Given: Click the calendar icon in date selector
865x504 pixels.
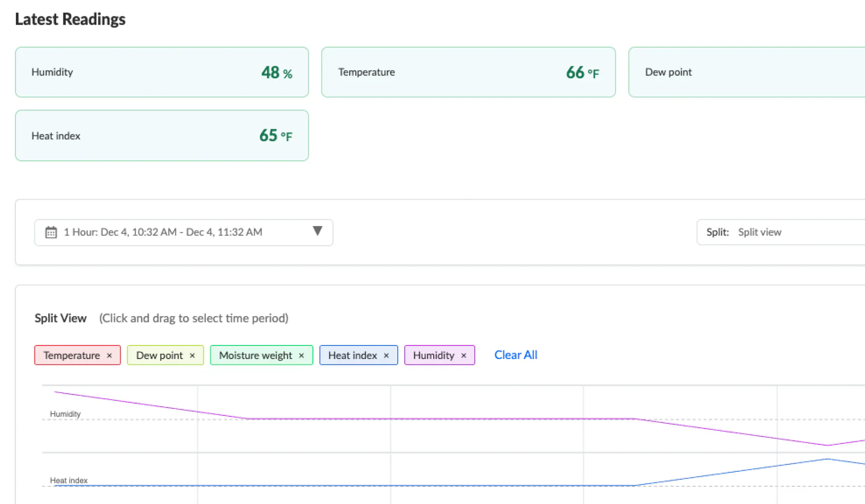Looking at the screenshot, I should (51, 232).
